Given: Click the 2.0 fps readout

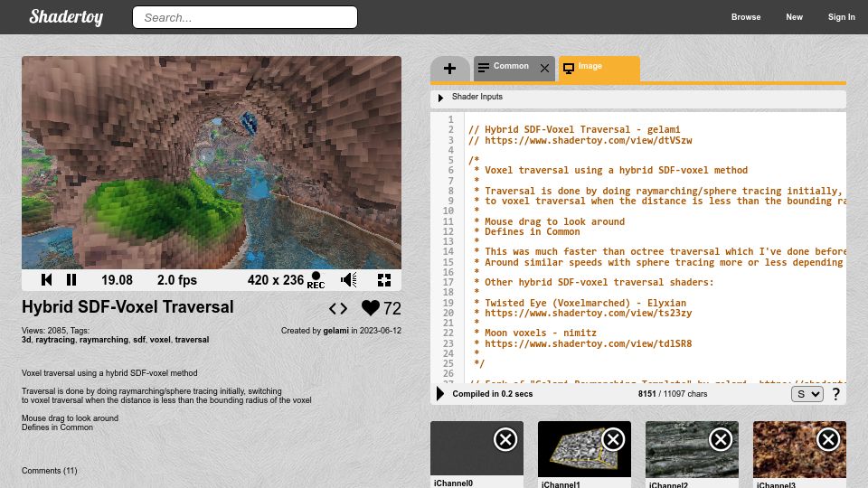Looking at the screenshot, I should pyautogui.click(x=177, y=280).
